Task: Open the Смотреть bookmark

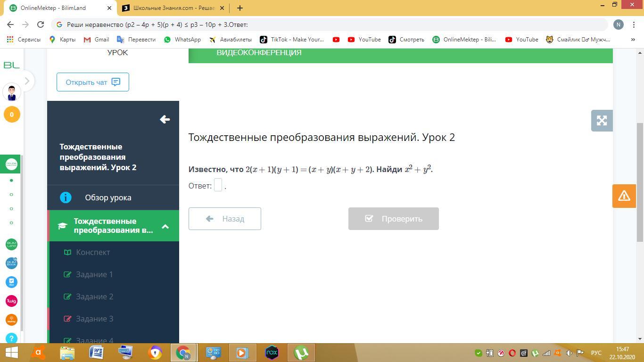Action: (x=406, y=40)
